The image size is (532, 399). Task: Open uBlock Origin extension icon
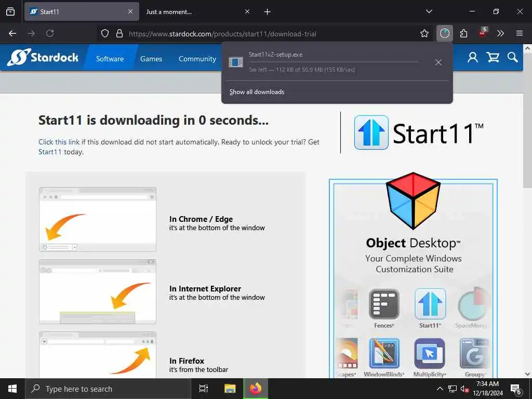[x=483, y=33]
